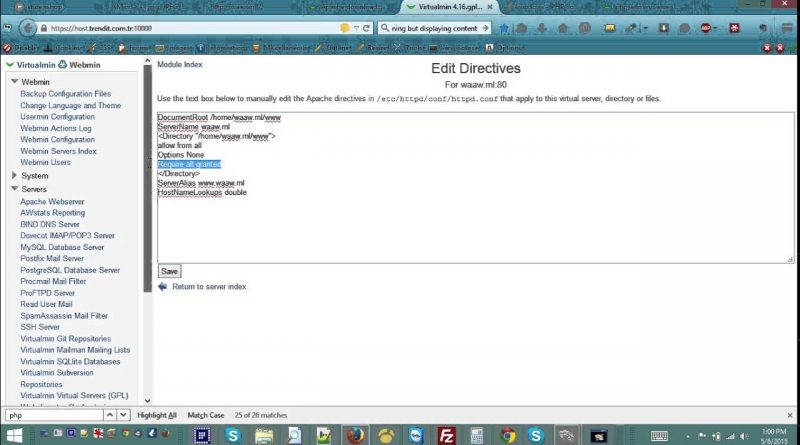Open the on-screen keyboard tray icon
Viewport: 800px width, 445px height.
coord(659,436)
